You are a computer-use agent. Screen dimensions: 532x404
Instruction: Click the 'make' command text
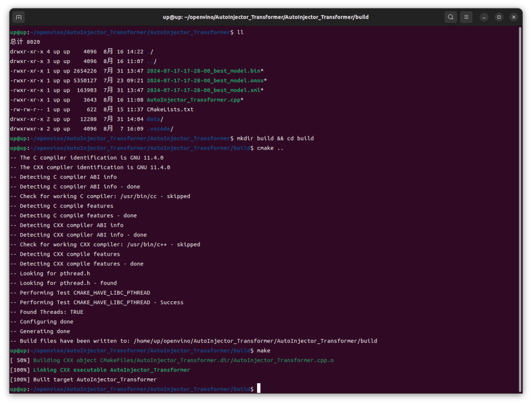pyautogui.click(x=264, y=351)
